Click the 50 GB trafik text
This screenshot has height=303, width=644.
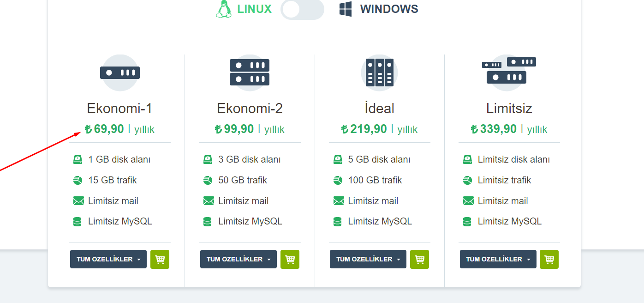click(243, 180)
